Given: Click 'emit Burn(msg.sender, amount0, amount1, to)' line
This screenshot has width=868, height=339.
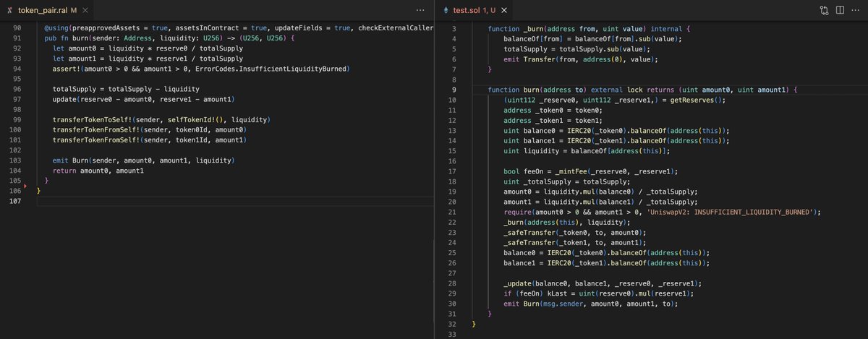Looking at the screenshot, I should click(x=591, y=304).
